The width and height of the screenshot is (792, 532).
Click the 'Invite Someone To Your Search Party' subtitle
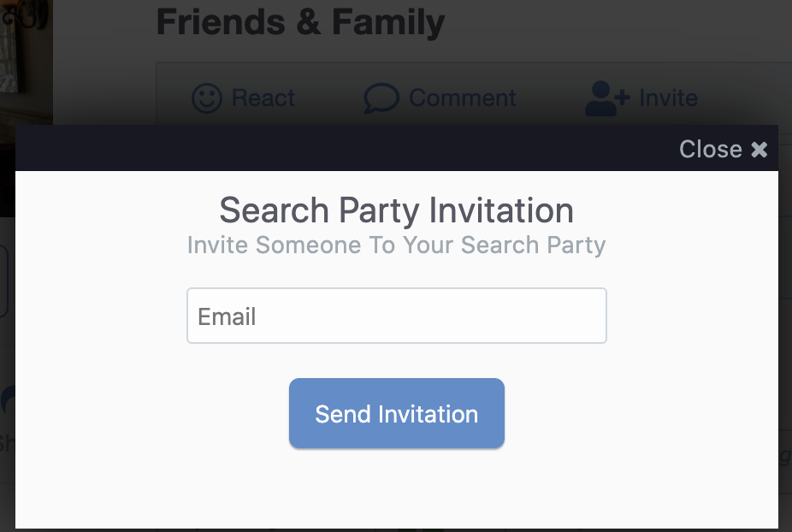point(397,245)
